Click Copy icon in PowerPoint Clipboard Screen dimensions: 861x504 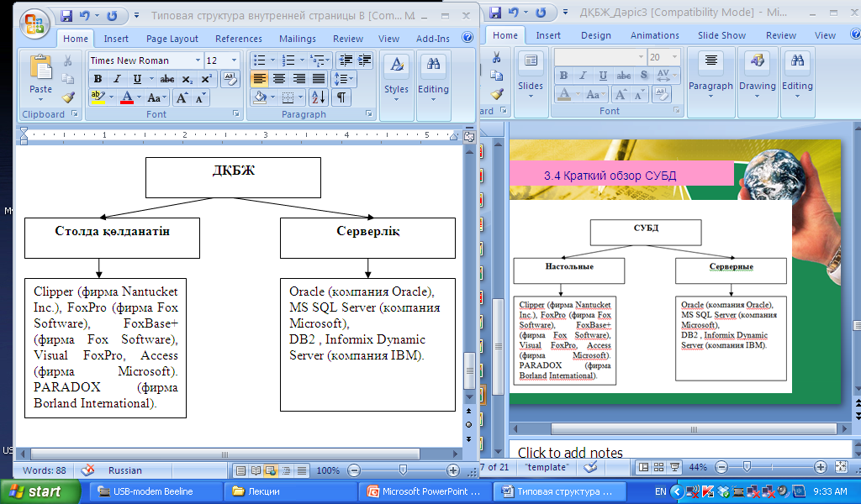[x=496, y=75]
